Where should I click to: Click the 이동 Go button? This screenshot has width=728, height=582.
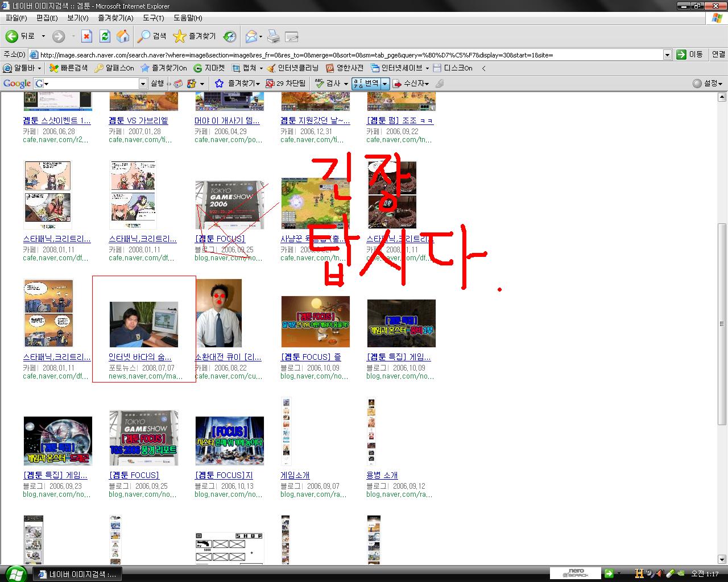click(689, 55)
